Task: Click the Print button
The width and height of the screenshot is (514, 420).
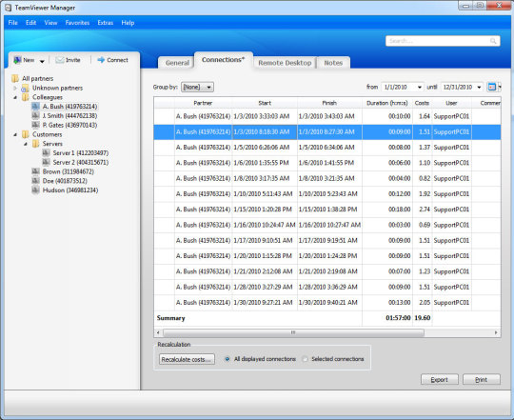Action: tap(482, 379)
